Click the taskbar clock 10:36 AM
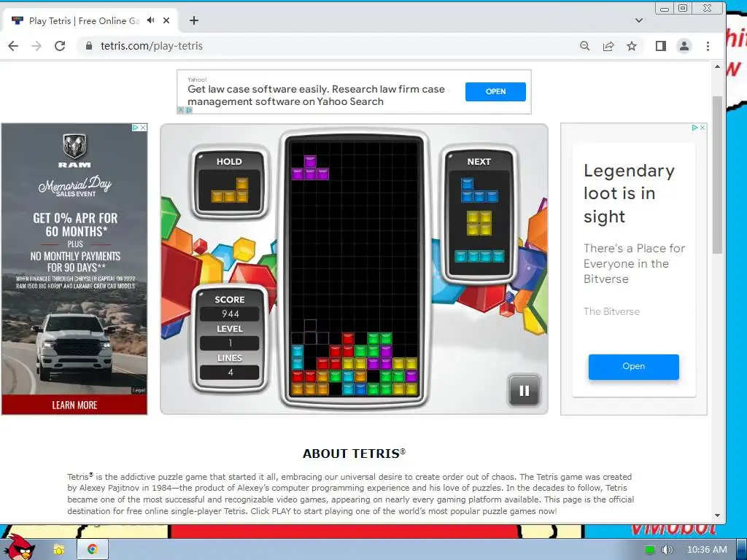This screenshot has height=560, width=747. click(707, 550)
